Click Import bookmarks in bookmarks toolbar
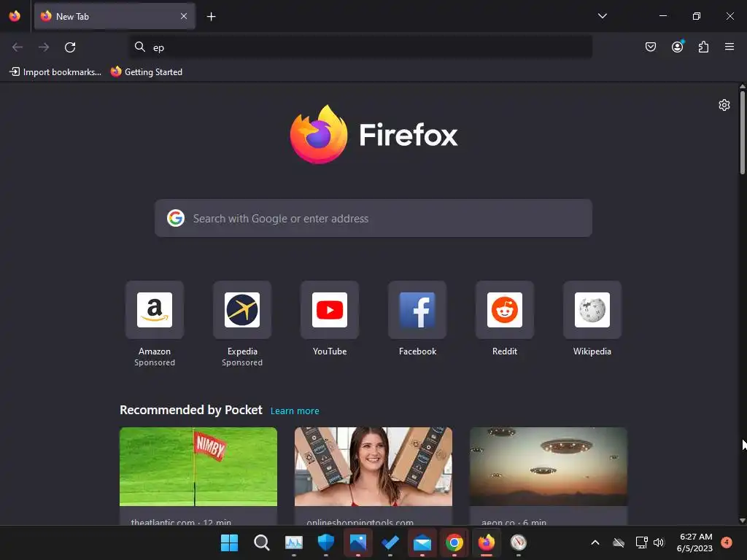 point(55,72)
